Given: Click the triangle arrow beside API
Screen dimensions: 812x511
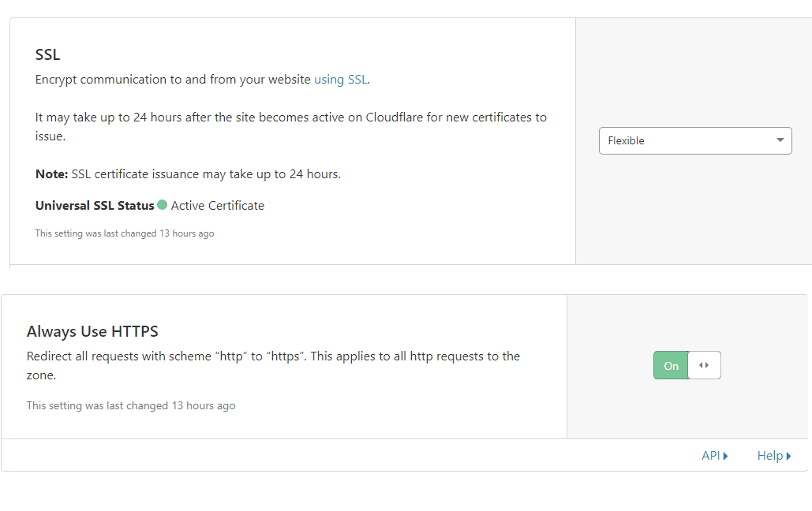Looking at the screenshot, I should tap(725, 456).
